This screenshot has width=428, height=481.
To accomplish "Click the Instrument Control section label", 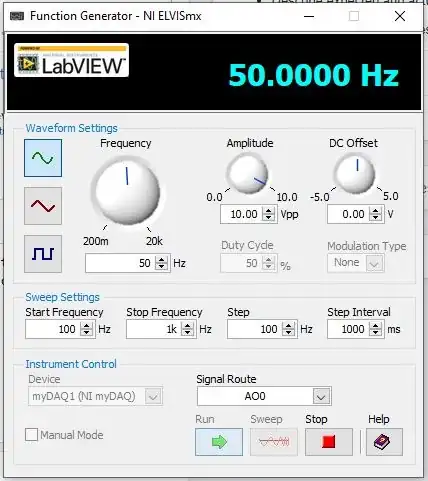I will [x=71, y=364].
